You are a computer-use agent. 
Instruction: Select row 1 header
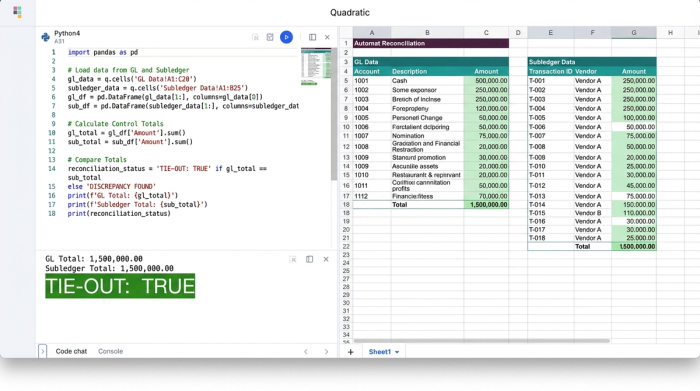click(x=346, y=43)
